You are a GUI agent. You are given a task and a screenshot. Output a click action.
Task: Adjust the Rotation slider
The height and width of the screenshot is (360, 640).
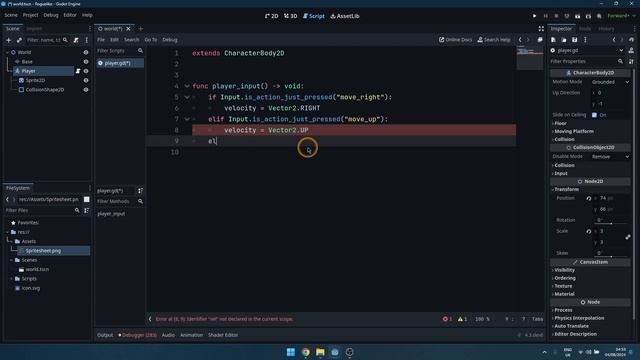(611, 224)
